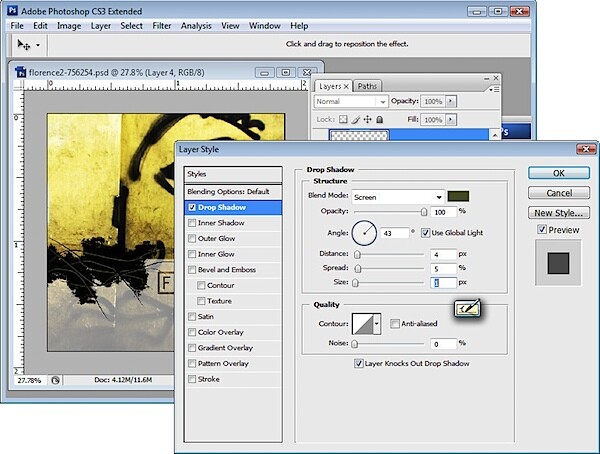This screenshot has width=600, height=454.
Task: Open the Layer menu
Action: 101,26
